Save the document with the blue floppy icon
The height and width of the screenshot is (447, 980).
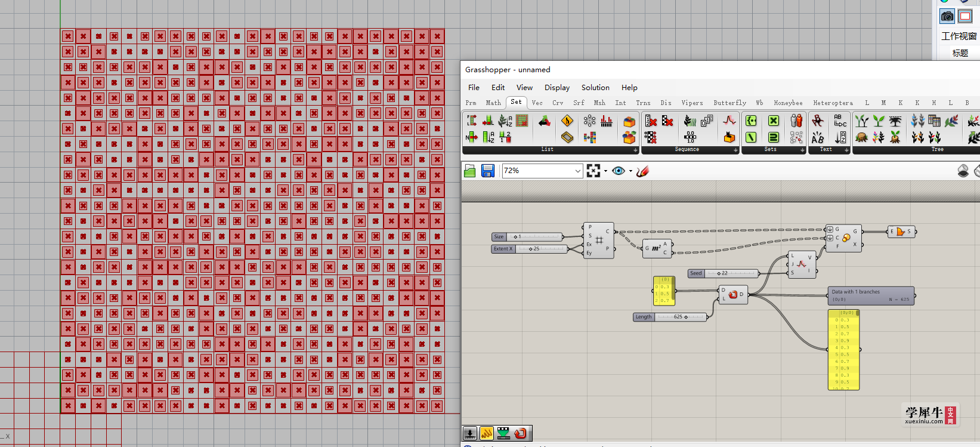pyautogui.click(x=488, y=171)
